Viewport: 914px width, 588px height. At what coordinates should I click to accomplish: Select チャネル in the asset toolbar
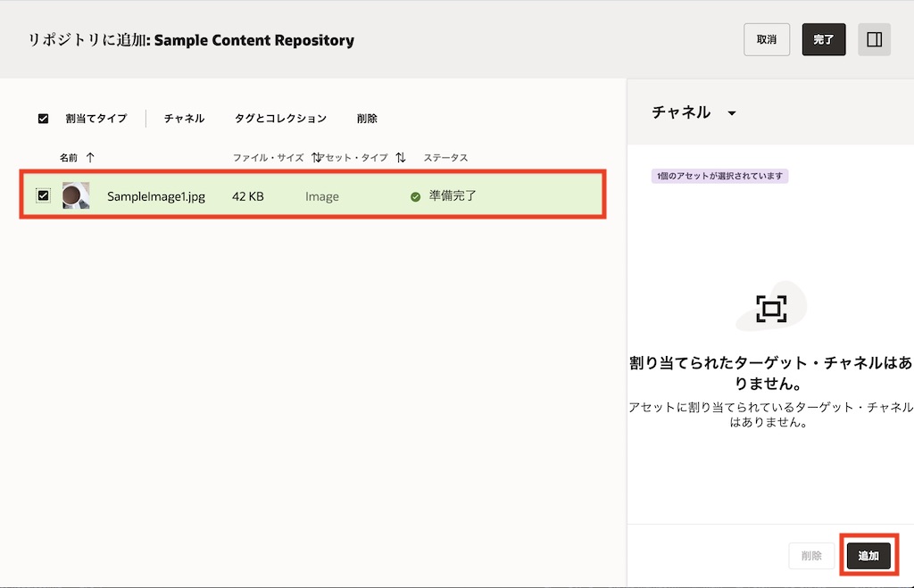tap(184, 119)
